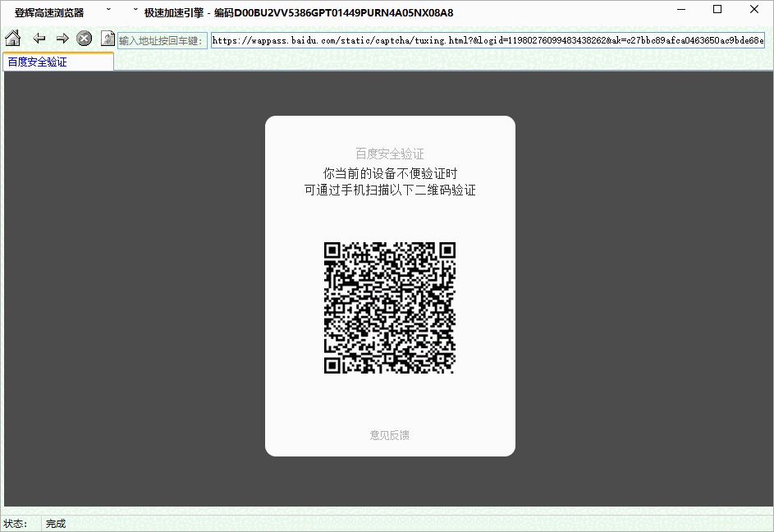Click the Forward navigation arrow icon
Viewport: 774px width, 532px height.
point(62,38)
